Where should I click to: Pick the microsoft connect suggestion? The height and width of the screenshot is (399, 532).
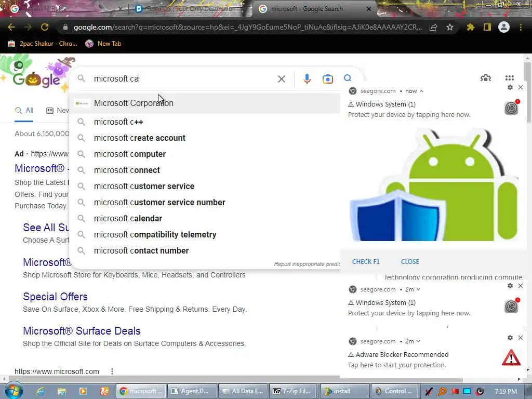coord(205,170)
